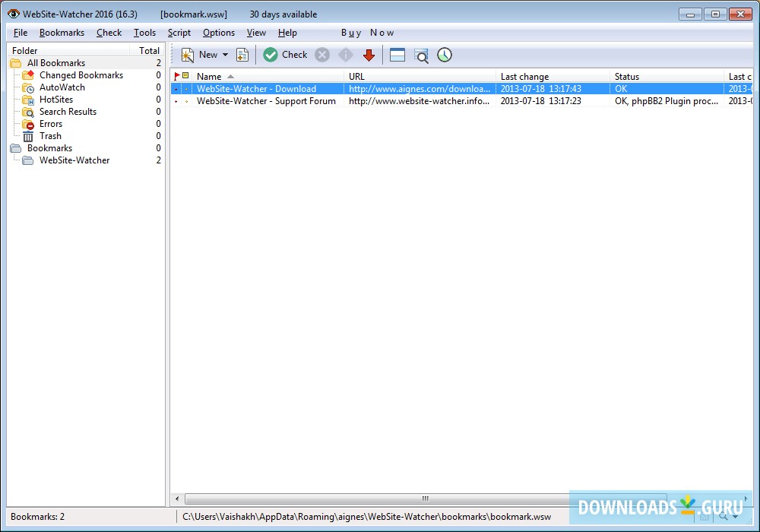Open the Help menu
760x532 pixels.
(x=287, y=33)
